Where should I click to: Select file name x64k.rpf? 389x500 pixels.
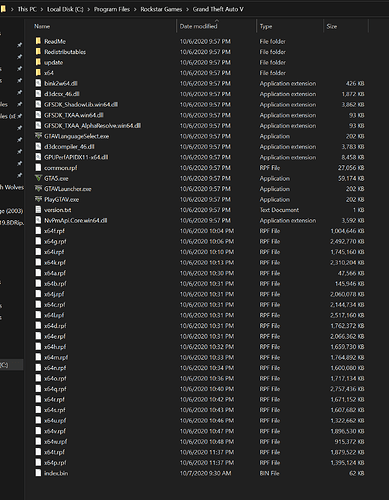[x=55, y=262]
